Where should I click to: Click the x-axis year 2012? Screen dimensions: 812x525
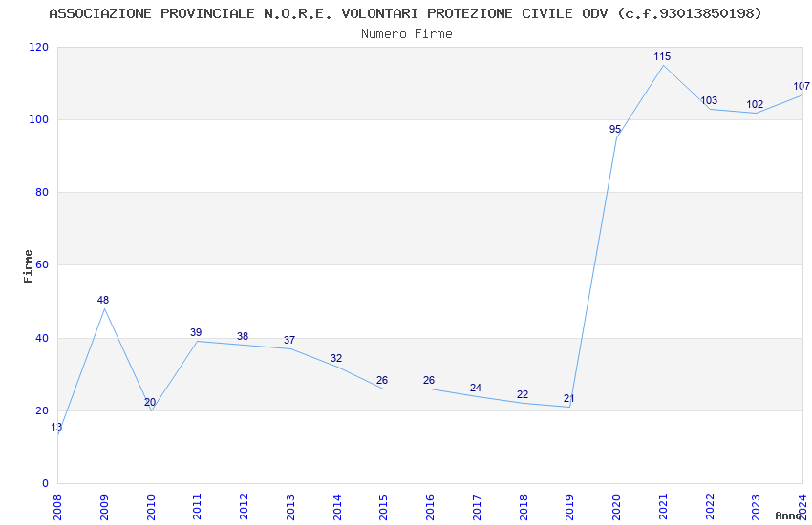(x=244, y=507)
